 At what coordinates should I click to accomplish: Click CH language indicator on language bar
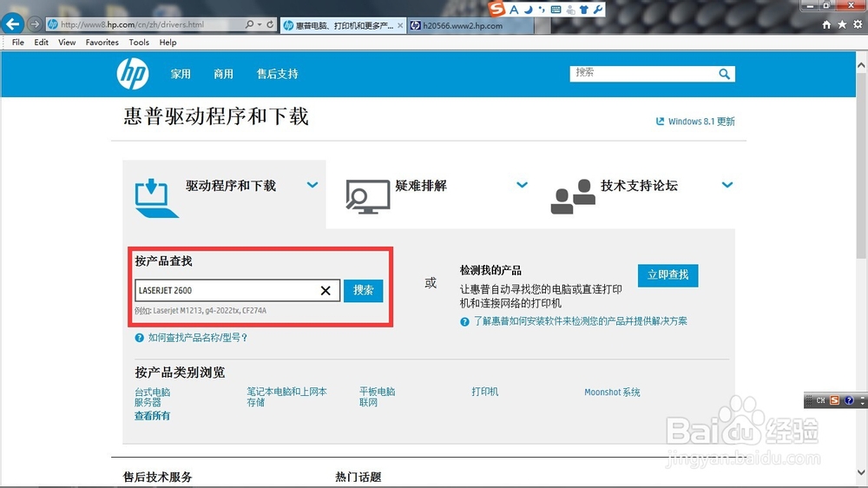tap(820, 400)
